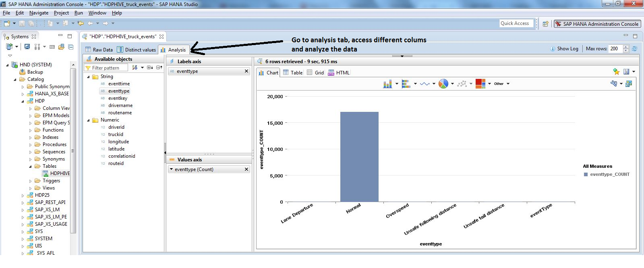Click expand all icon in Available objects
644x268 pixels.
point(149,68)
